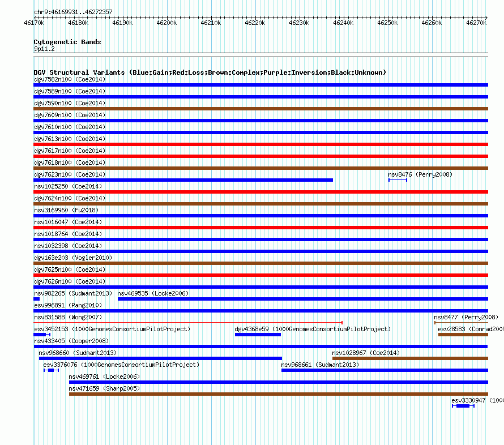Click the brown nsv1028967 variant bar
This screenshot has width=504, height=445.
click(410, 358)
